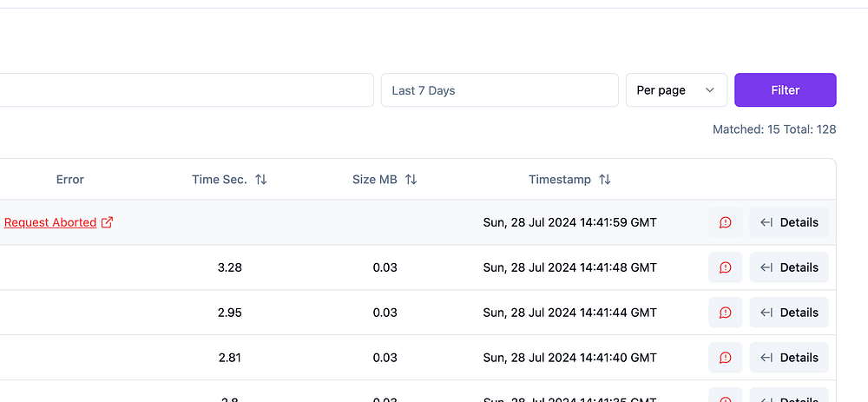Open Details for the 14:41:59 request

click(789, 222)
